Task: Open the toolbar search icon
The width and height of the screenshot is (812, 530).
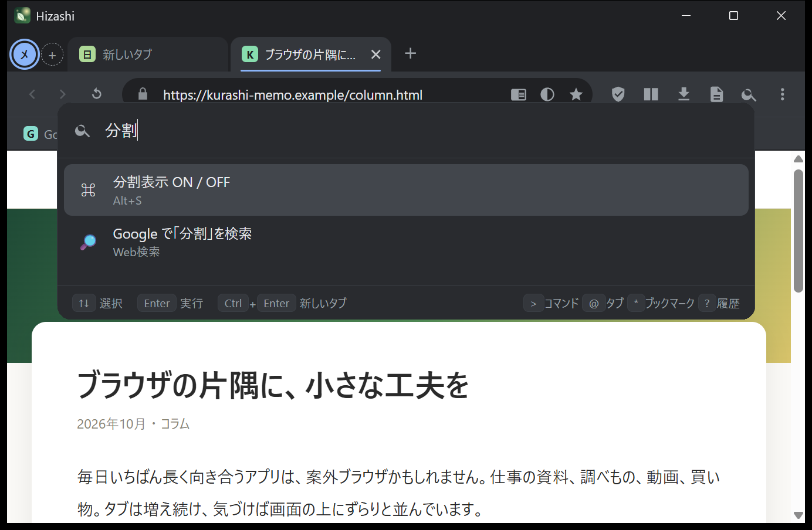Action: [749, 94]
